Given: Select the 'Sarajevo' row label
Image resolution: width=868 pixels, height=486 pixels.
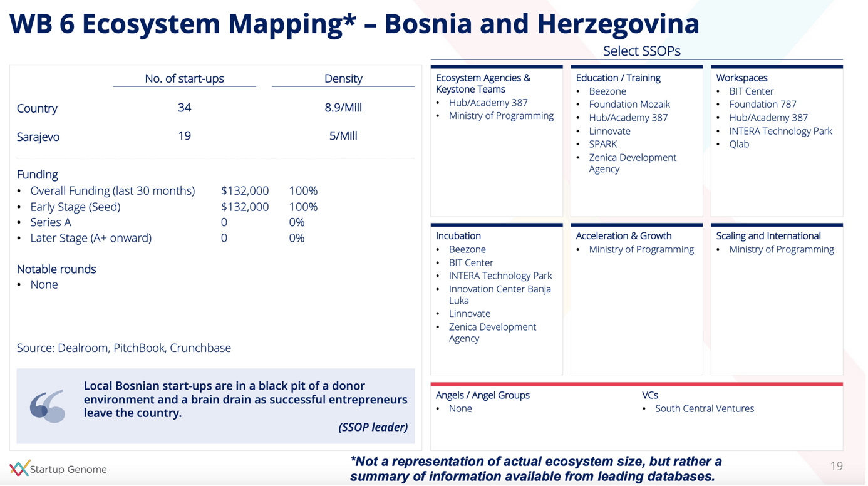Looking at the screenshot, I should [x=38, y=137].
